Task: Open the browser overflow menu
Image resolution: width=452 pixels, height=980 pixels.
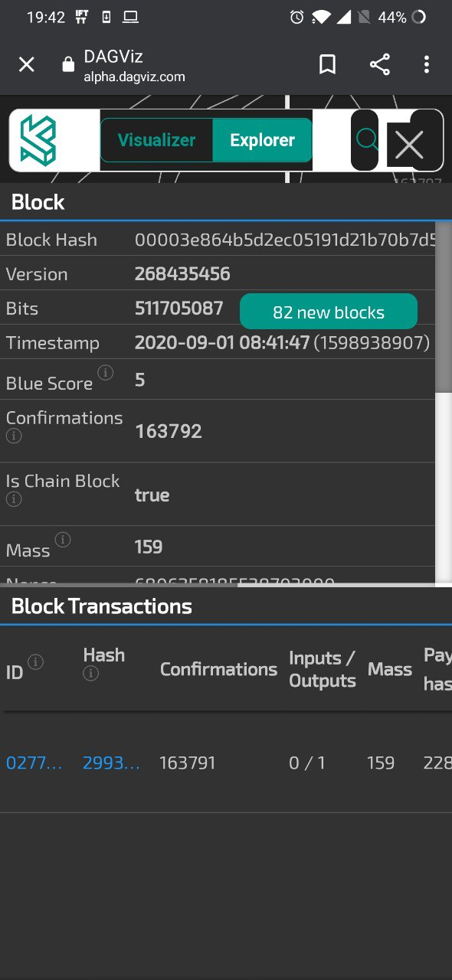Action: [426, 64]
